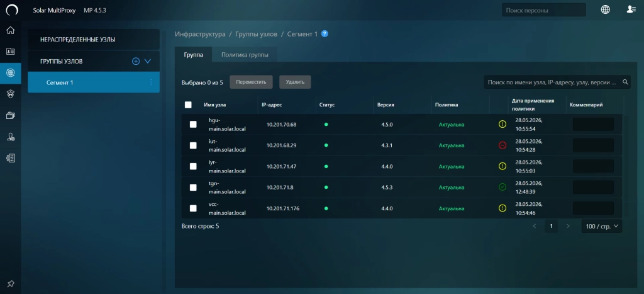Open the Сегмент 1 three-dots menu
Image resolution: width=644 pixels, height=294 pixels.
(x=151, y=82)
